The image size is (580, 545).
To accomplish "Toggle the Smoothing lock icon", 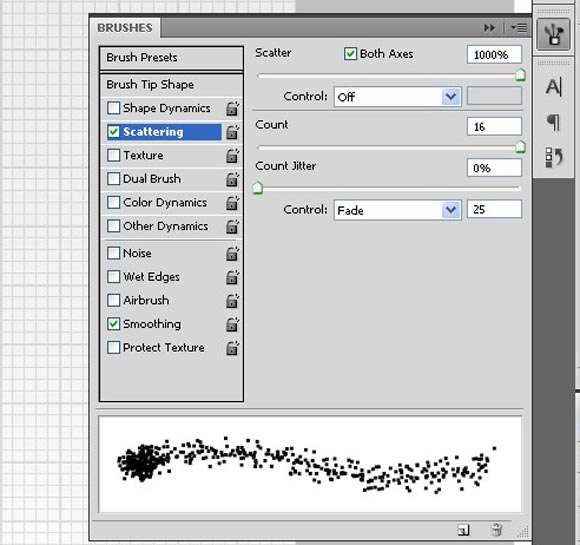I will point(232,324).
